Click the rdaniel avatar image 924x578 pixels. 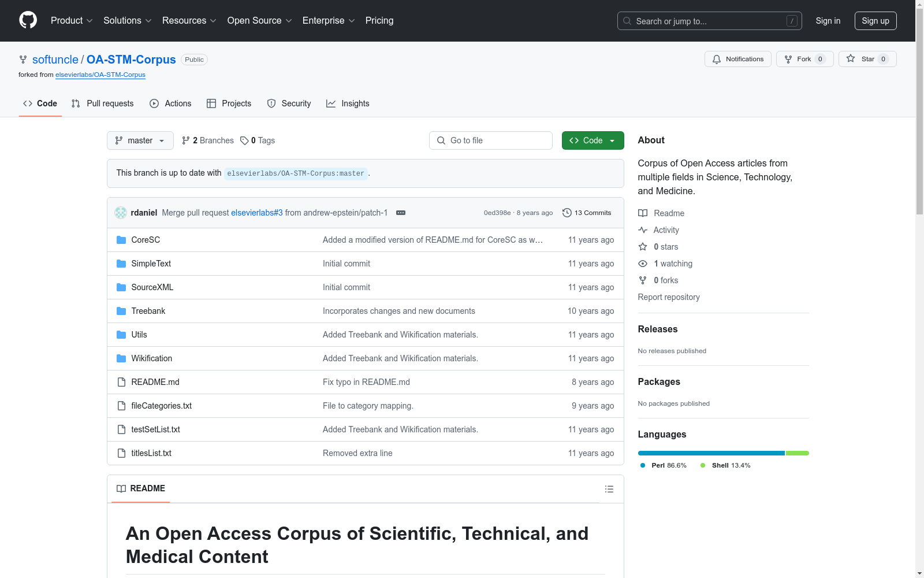(121, 213)
